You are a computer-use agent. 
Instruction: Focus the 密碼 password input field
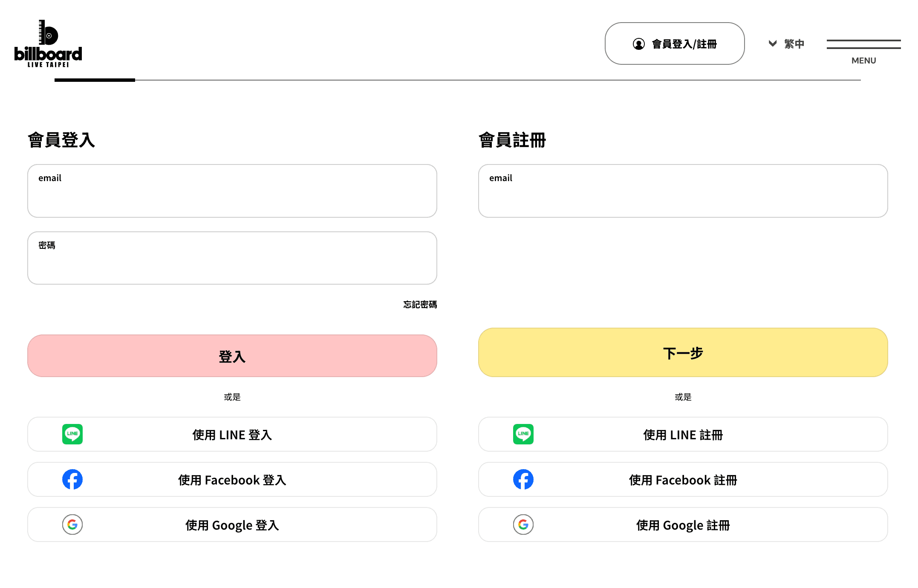pyautogui.click(x=232, y=263)
